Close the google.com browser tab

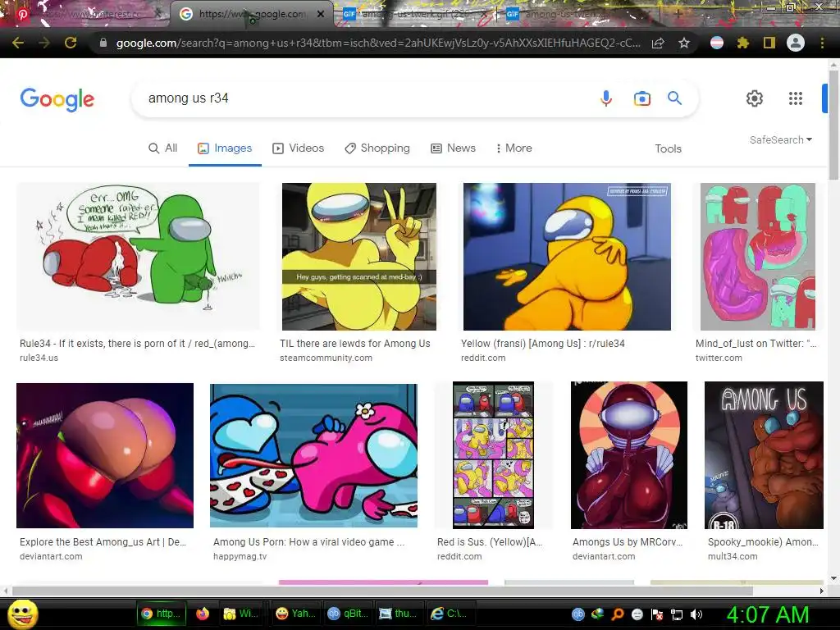pos(321,14)
